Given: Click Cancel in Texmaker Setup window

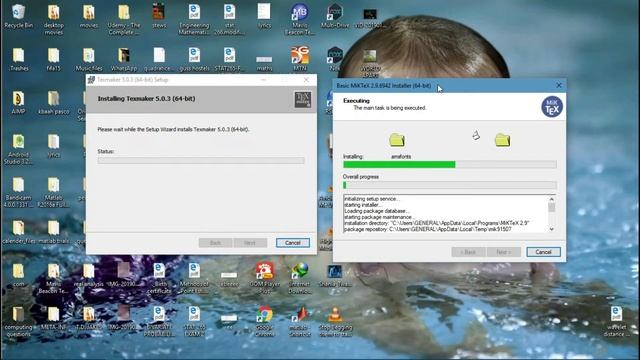Looking at the screenshot, I should click(x=293, y=243).
